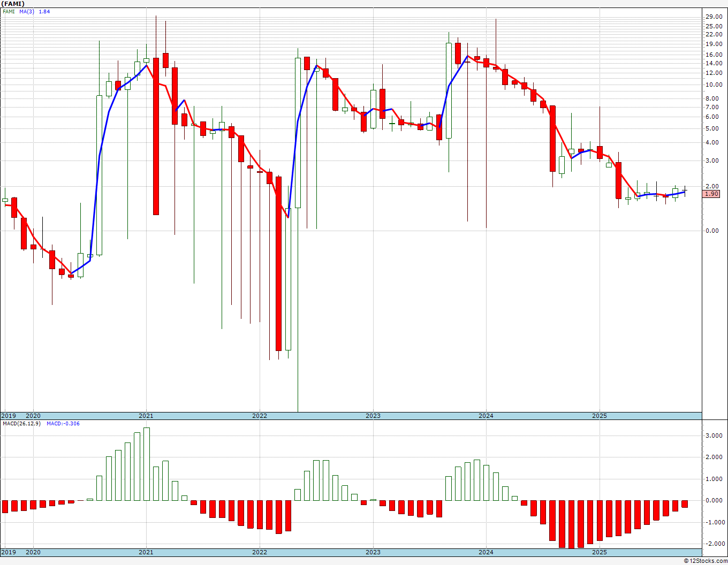Click 2025 on the price chart time axis

tap(600, 416)
